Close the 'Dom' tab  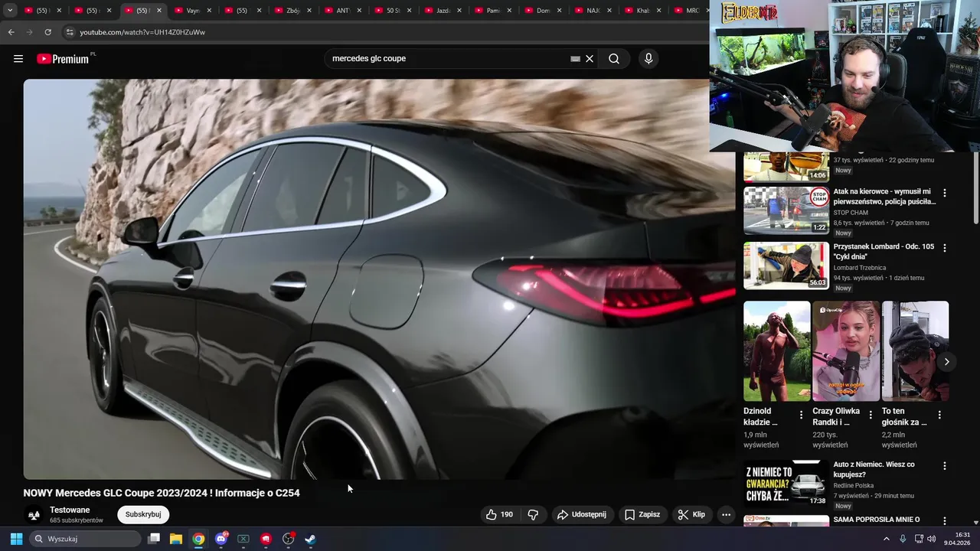coord(560,11)
